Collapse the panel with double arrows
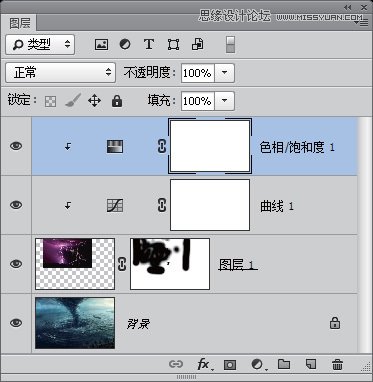The width and height of the screenshot is (373, 382). (348, 7)
